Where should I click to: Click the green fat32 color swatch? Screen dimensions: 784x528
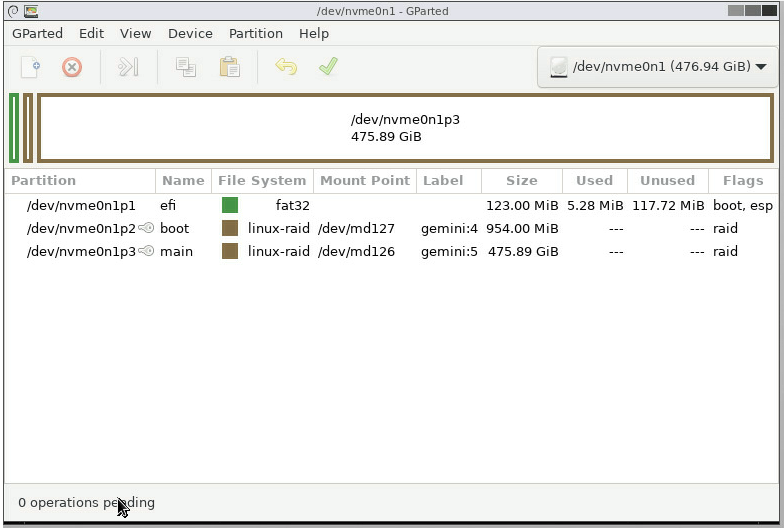(x=230, y=205)
